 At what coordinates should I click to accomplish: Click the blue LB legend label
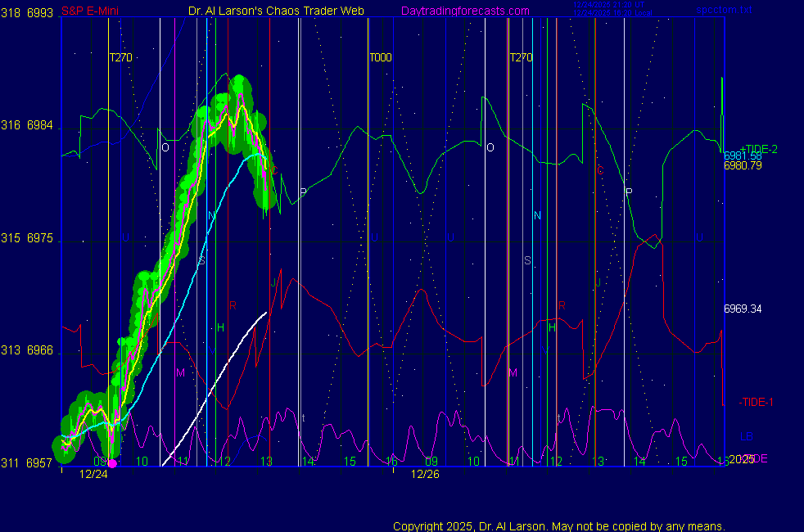coord(746,436)
